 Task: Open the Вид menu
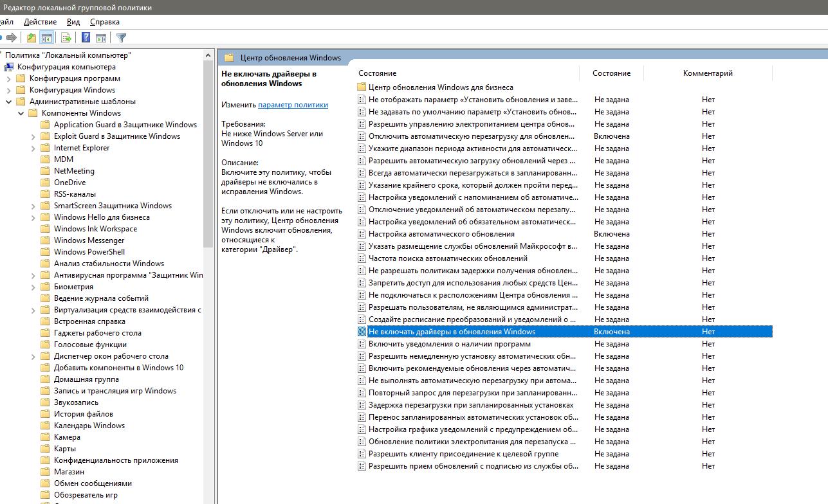73,22
